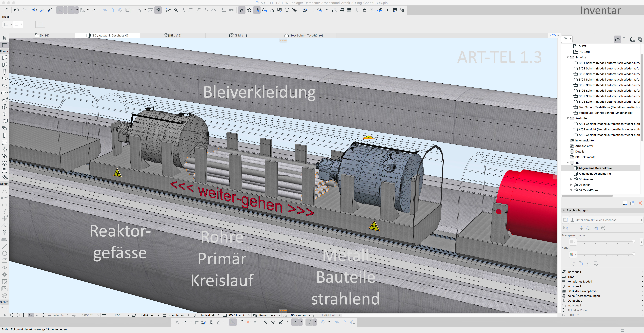
Task: Toggle the group suspend button
Action: 158,10
